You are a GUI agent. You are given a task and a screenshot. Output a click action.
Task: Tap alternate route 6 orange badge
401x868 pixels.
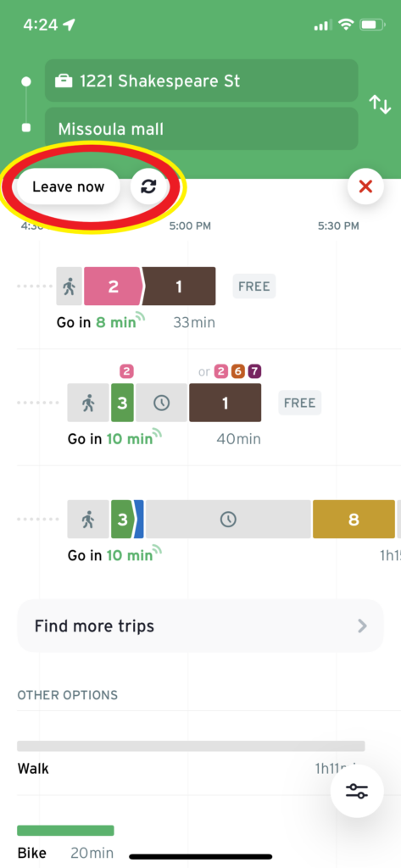pos(237,371)
